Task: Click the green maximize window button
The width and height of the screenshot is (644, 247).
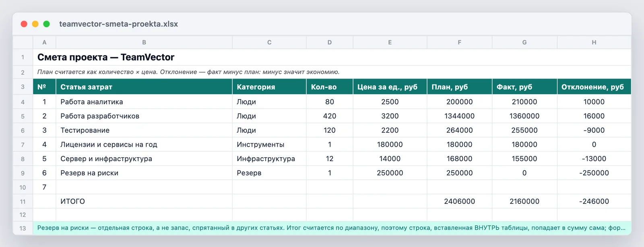Action: tap(47, 24)
